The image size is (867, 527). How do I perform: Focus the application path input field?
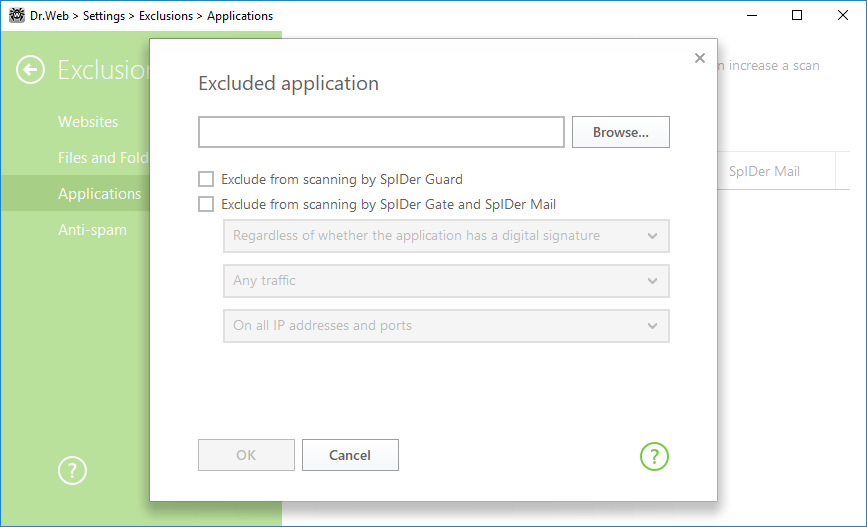click(381, 132)
